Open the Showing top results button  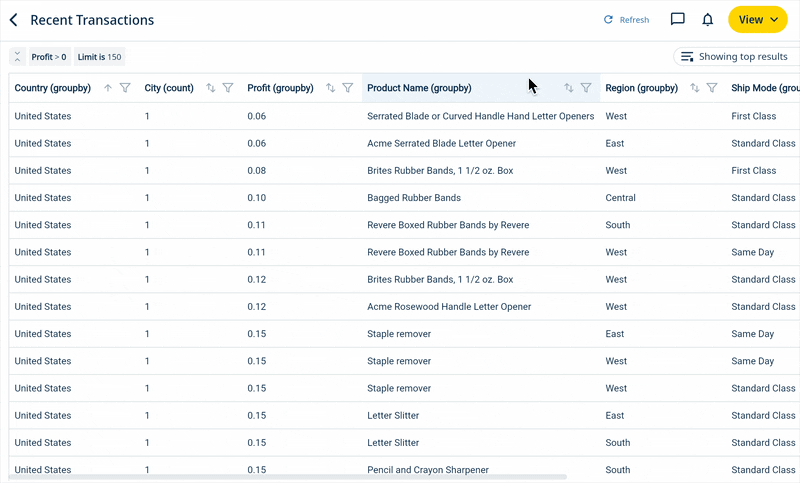737,57
